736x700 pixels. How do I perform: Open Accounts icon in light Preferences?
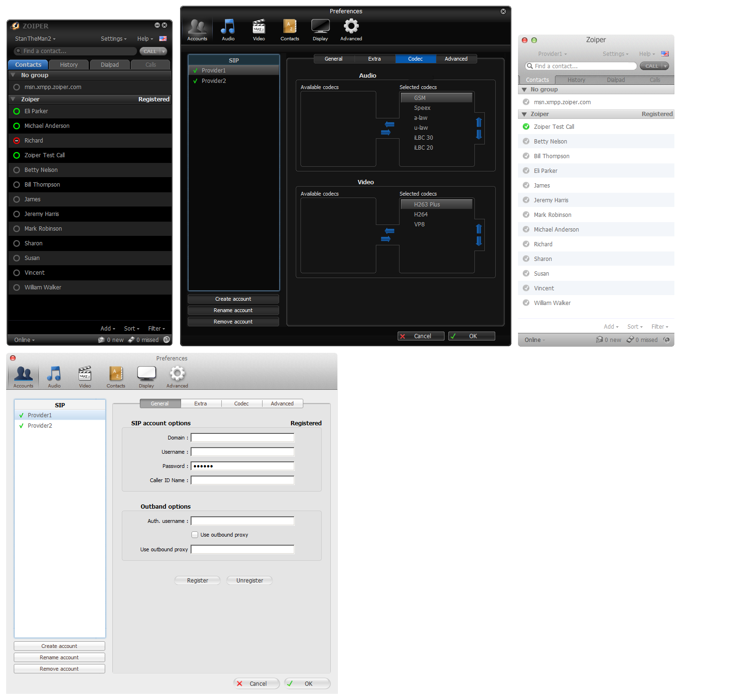point(23,377)
